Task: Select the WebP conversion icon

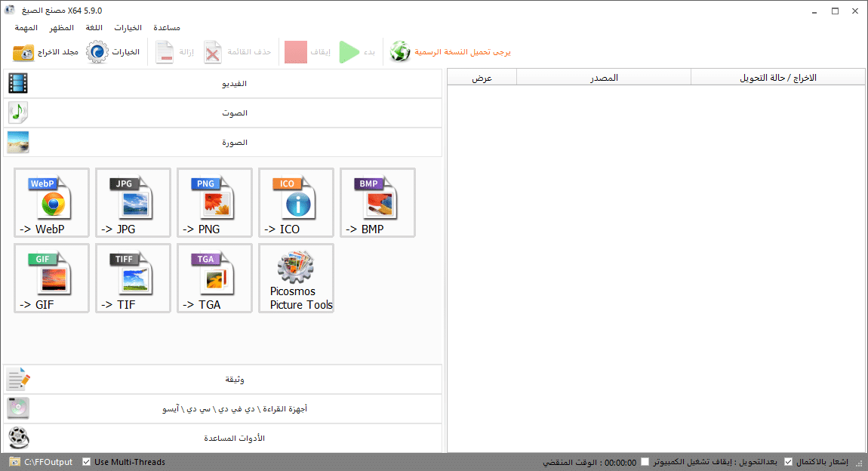Action: coord(51,202)
